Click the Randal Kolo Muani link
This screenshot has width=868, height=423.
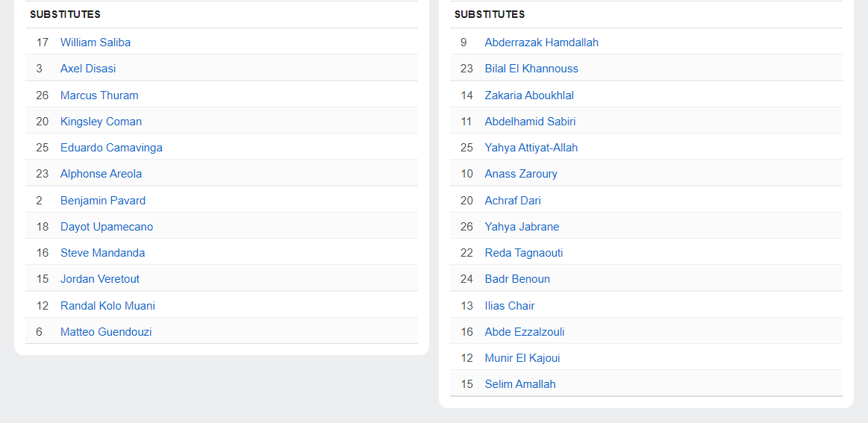pos(107,306)
